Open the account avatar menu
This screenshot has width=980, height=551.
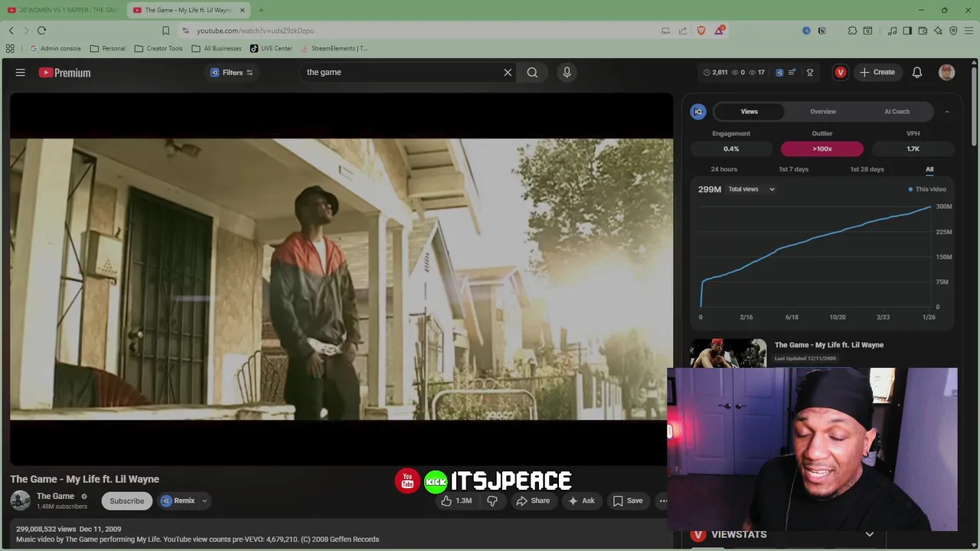[x=947, y=73]
